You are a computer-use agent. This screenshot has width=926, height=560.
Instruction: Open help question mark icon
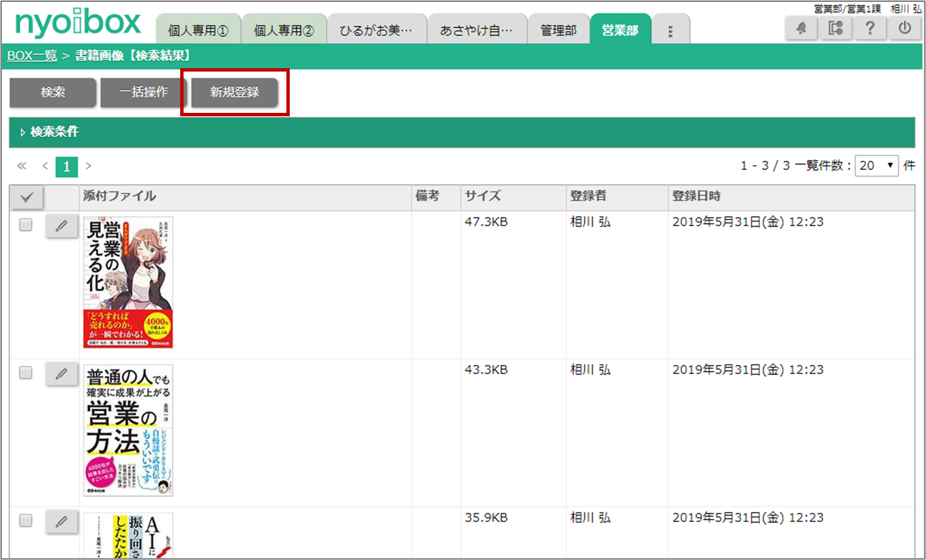870,28
